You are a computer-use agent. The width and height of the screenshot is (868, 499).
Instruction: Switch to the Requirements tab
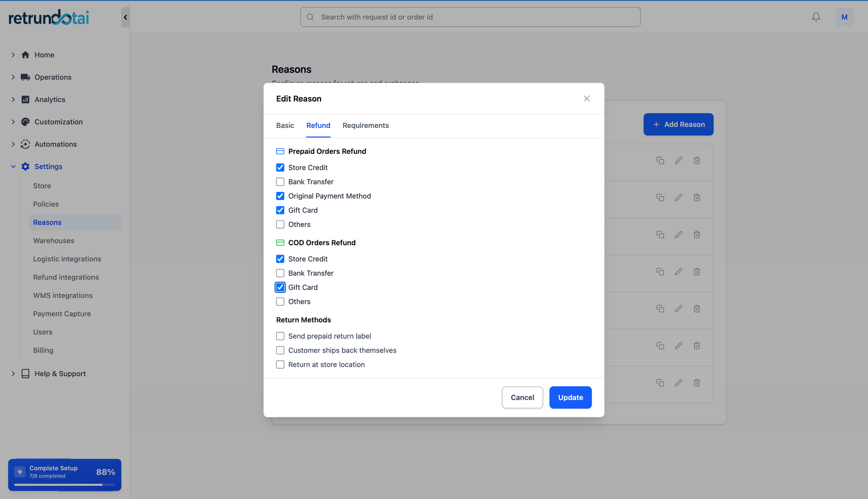(365, 125)
